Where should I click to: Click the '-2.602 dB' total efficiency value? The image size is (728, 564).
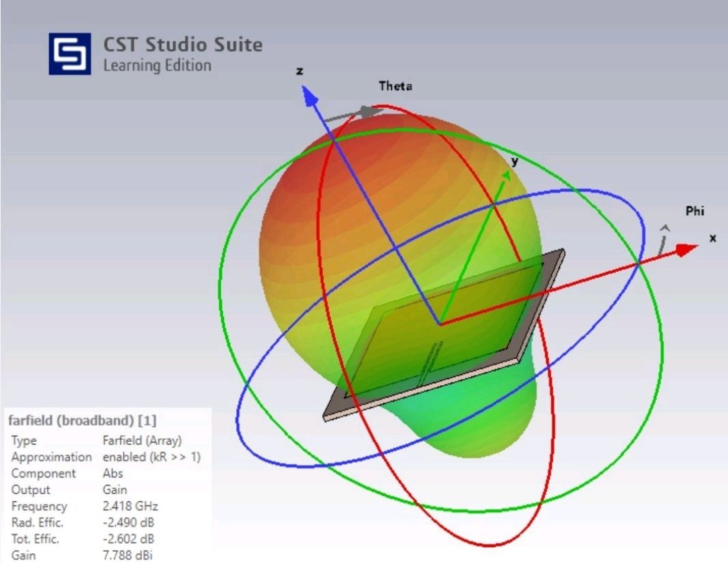[x=129, y=539]
